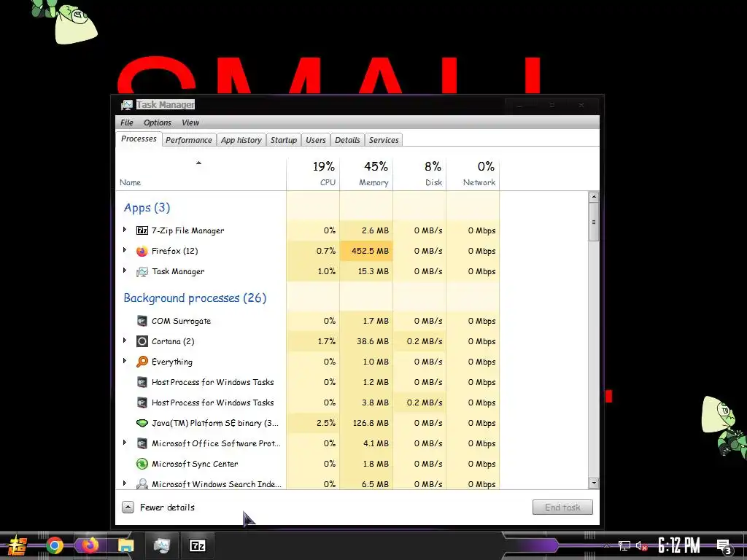
Task: Expand Microsoft Office Software Protection row
Action: (x=125, y=443)
